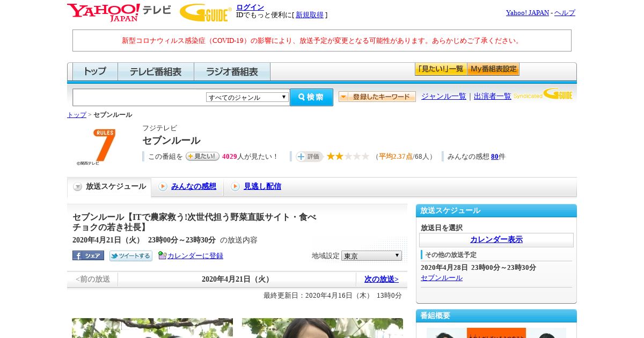Click the left program photo thumbnail
Screen dimensions: 644x338
click(152, 328)
